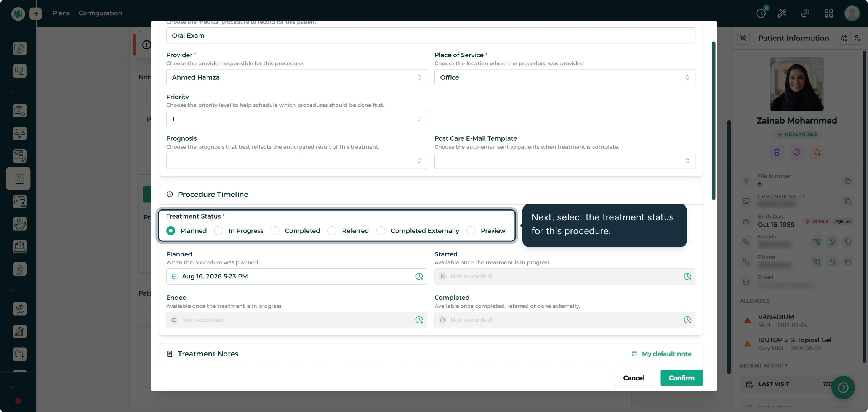Click the Cancel button
Screen dimensions: 868x412
(x=634, y=378)
